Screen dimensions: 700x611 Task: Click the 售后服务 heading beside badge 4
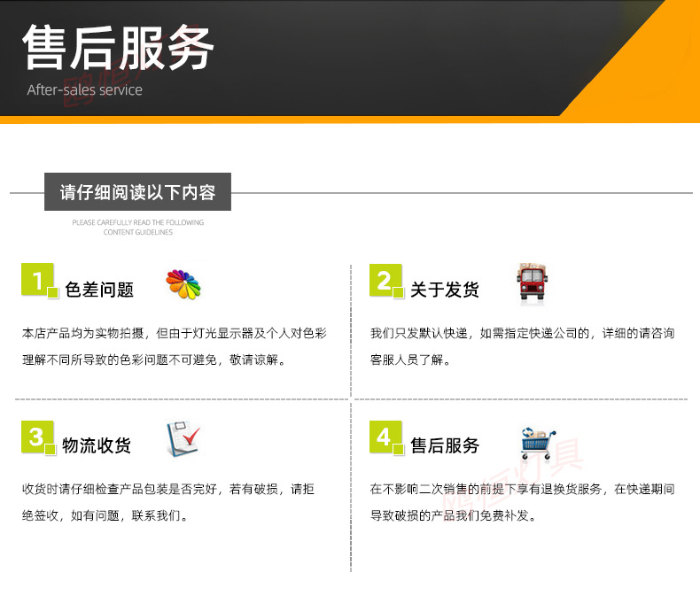coord(445,445)
